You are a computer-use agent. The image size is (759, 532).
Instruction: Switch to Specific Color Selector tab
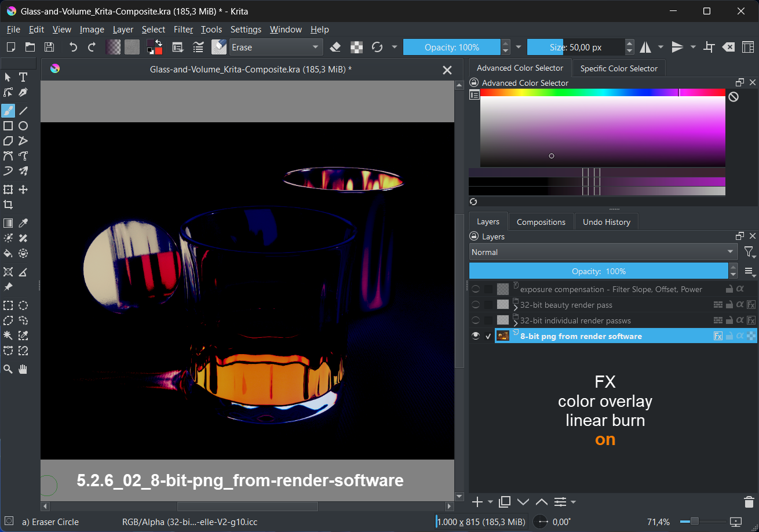[619, 68]
